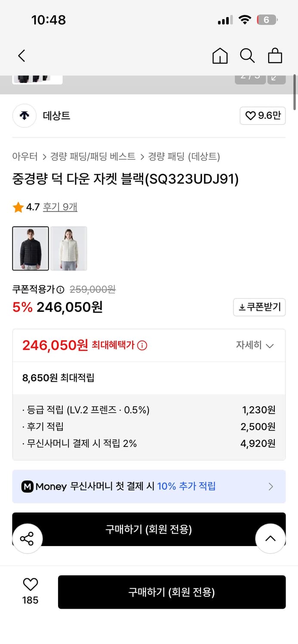Select the white jacket product thumbnail
This screenshot has width=298, height=644.
tap(69, 249)
